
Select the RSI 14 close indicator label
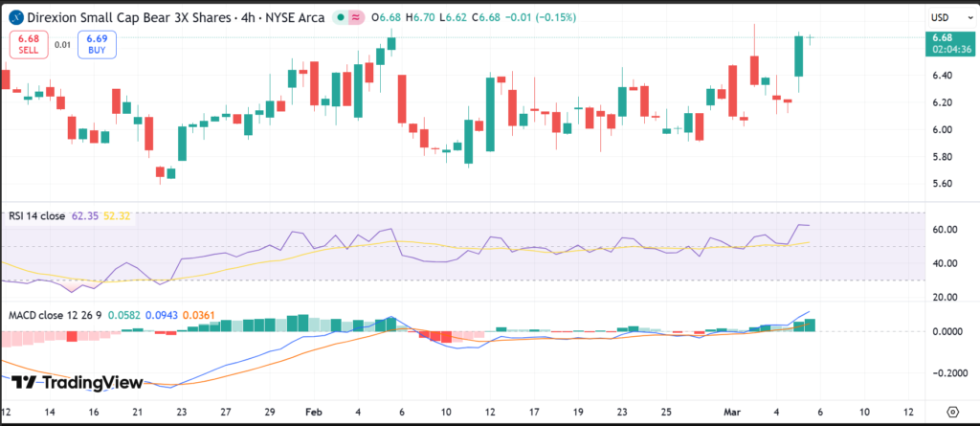point(38,216)
